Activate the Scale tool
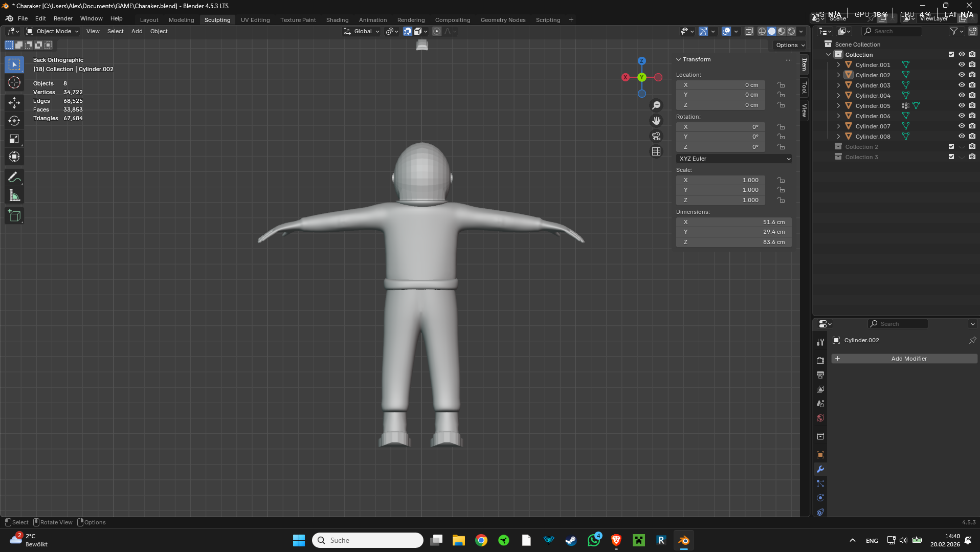The image size is (980, 552). 14,139
